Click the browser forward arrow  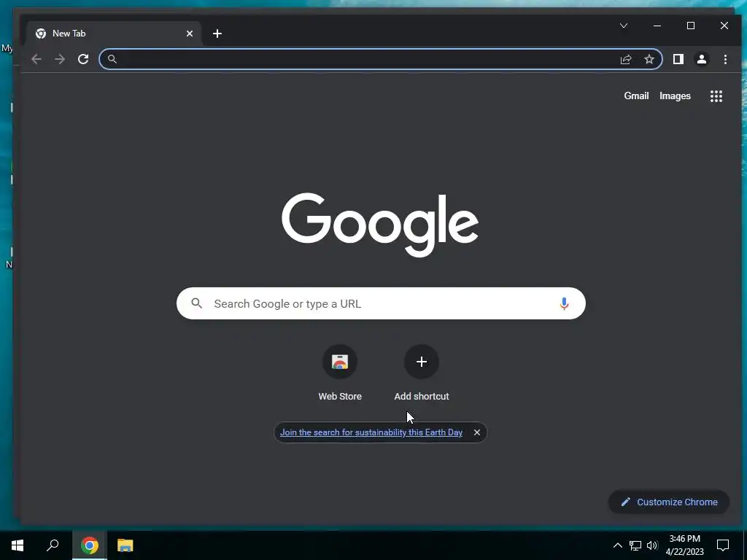pyautogui.click(x=60, y=59)
